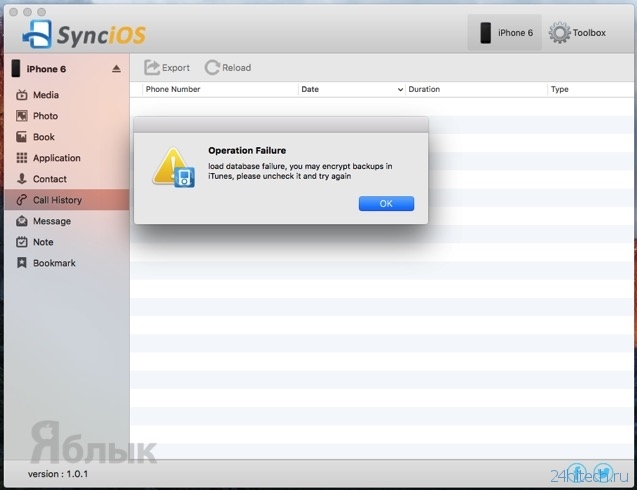Sort by the Duration column header
This screenshot has height=490, width=637.
pos(476,89)
